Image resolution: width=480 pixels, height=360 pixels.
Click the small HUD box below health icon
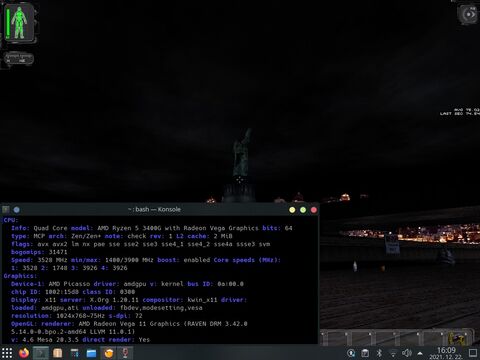tap(19, 59)
